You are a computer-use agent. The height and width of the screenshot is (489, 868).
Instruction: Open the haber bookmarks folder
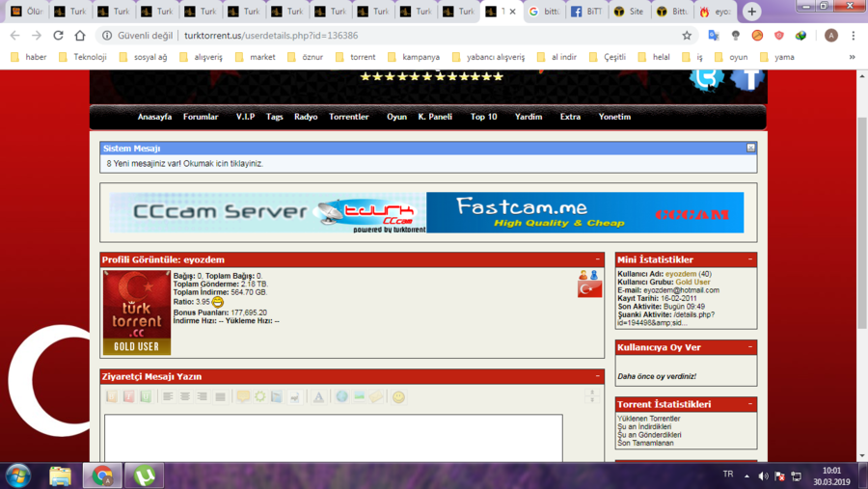click(29, 57)
